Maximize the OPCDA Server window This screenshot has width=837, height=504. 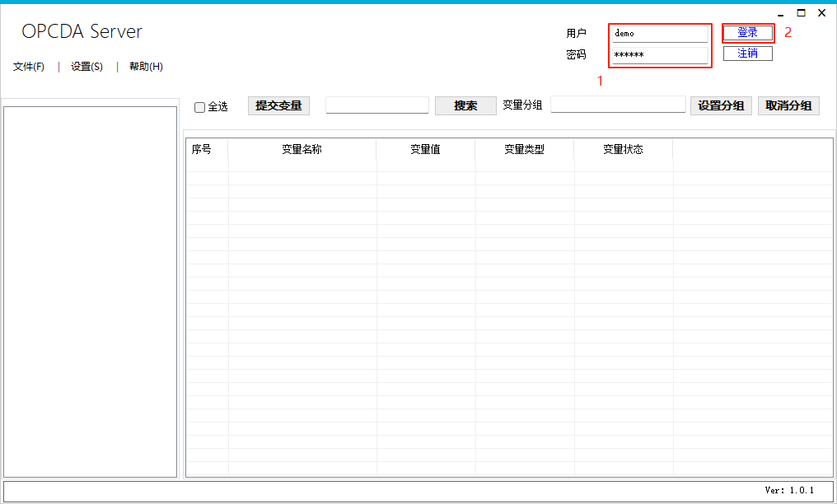tap(801, 13)
